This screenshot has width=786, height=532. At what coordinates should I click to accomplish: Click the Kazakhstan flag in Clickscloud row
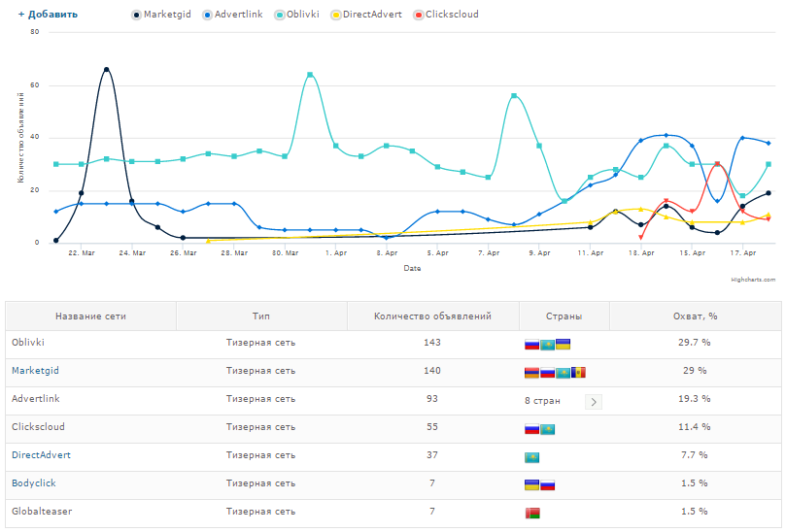pyautogui.click(x=547, y=429)
